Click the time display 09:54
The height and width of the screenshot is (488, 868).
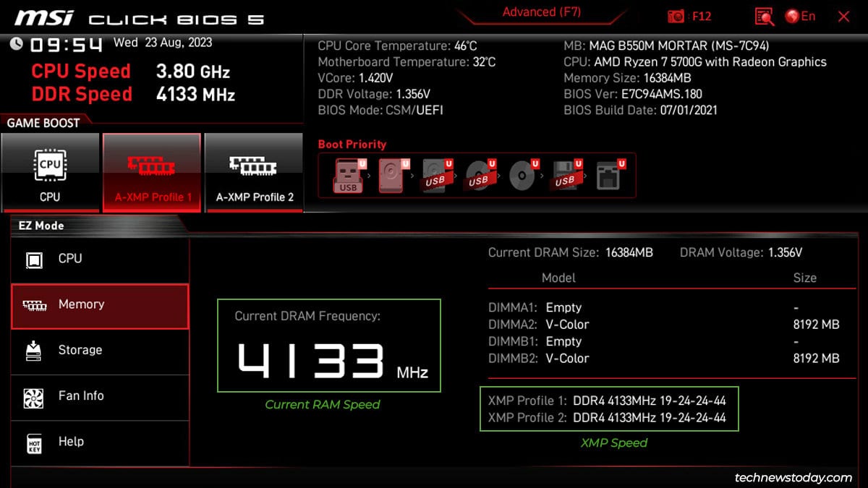click(x=67, y=45)
